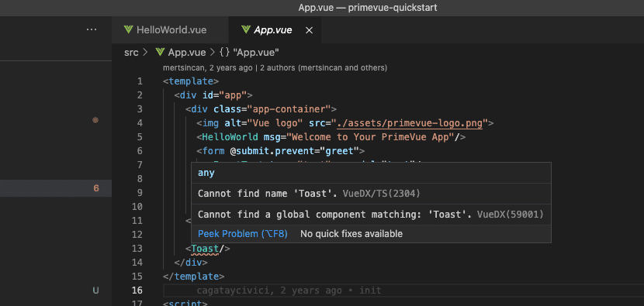Open the primevue-logo.png path link
The width and height of the screenshot is (644, 306).
[x=410, y=122]
